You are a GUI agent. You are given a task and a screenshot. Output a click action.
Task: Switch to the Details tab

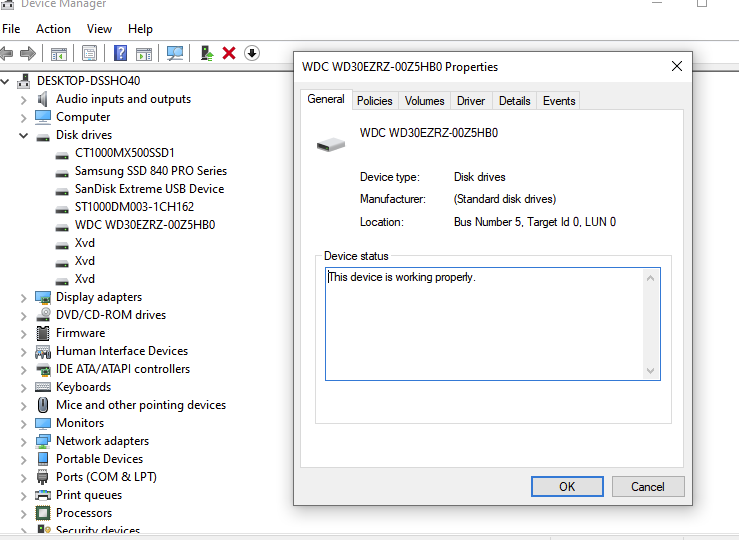(x=515, y=101)
